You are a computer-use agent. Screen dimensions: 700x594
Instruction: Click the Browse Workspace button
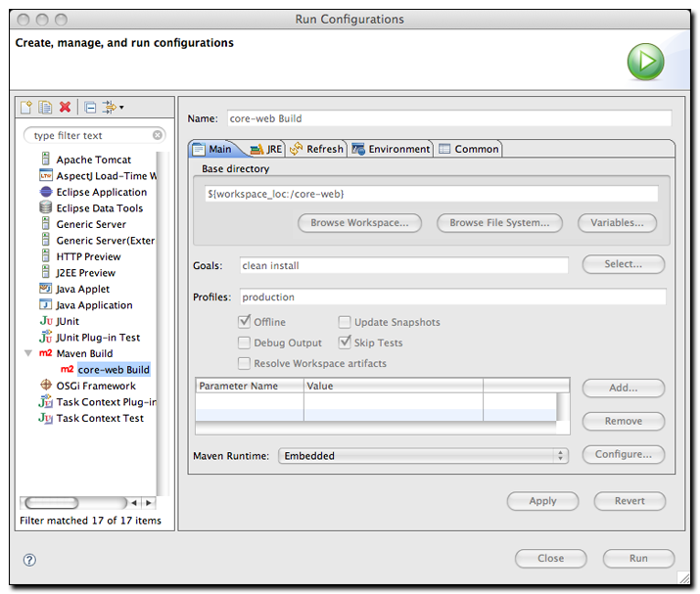tap(359, 223)
